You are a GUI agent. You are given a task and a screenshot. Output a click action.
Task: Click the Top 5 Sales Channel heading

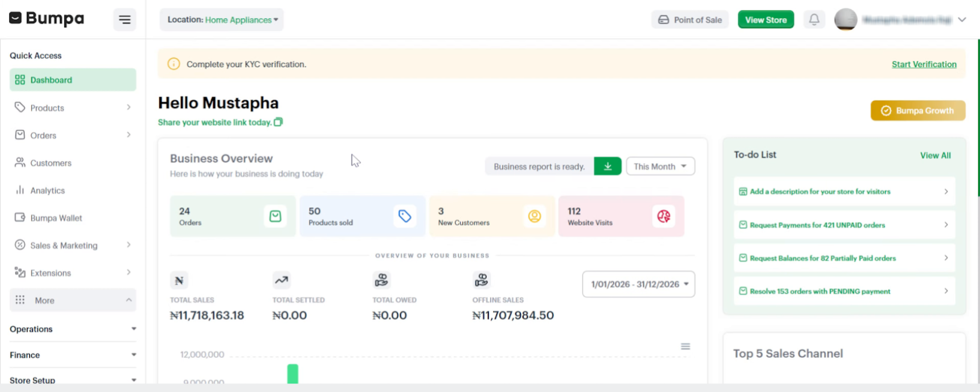tap(788, 354)
